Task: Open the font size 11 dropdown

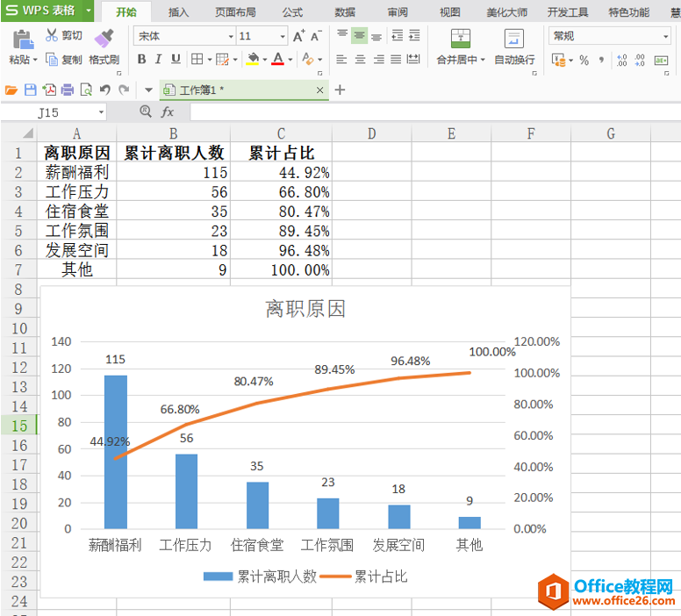Action: tap(283, 36)
